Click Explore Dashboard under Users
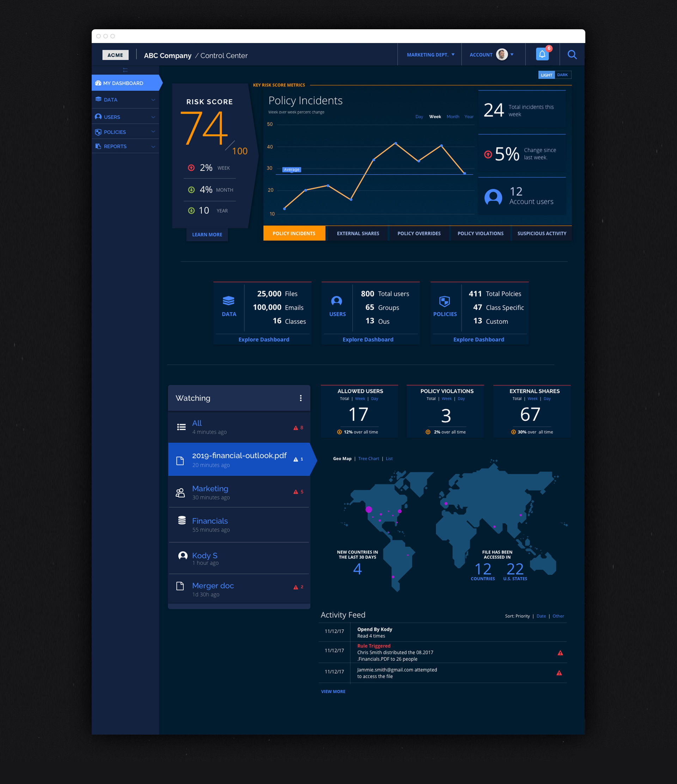677x784 pixels. [x=368, y=339]
